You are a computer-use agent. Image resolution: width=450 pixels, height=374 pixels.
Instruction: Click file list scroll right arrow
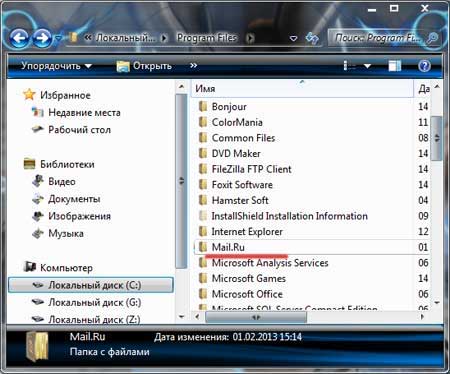pyautogui.click(x=423, y=317)
